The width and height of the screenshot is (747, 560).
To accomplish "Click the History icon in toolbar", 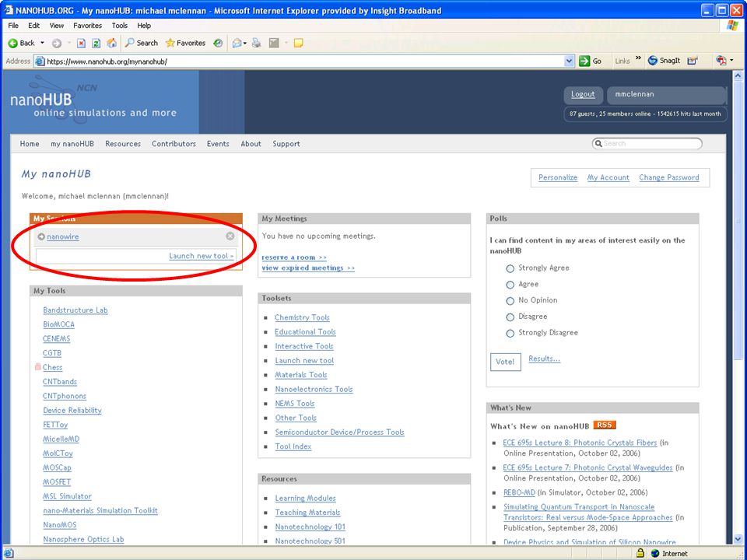I will (218, 44).
